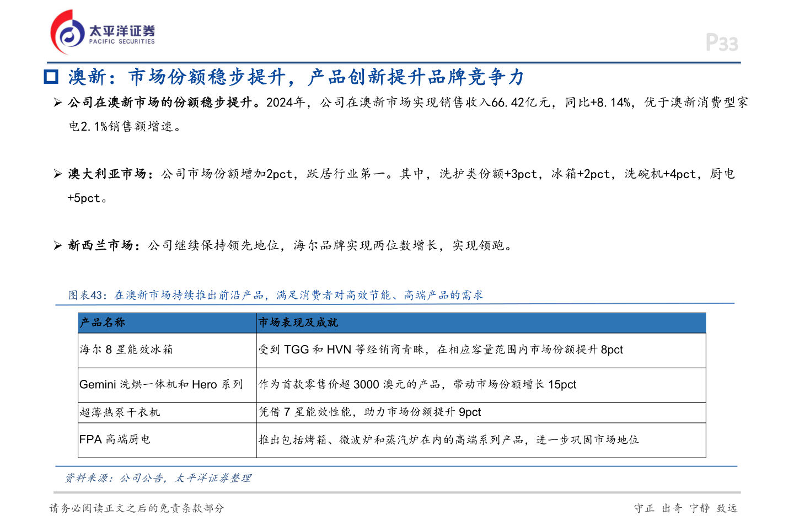Select the 超薄热泵干衣机 cell
Image resolution: width=794 pixels, height=532 pixels.
(x=120, y=412)
